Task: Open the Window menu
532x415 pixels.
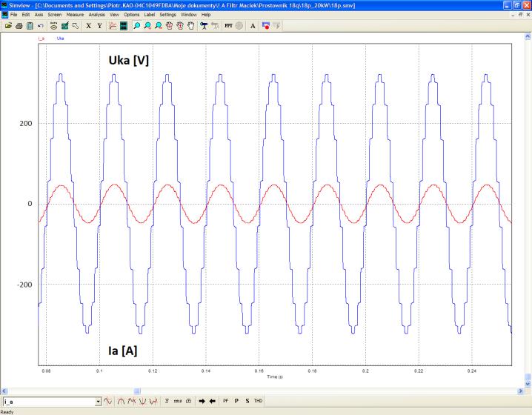Action: tap(189, 15)
